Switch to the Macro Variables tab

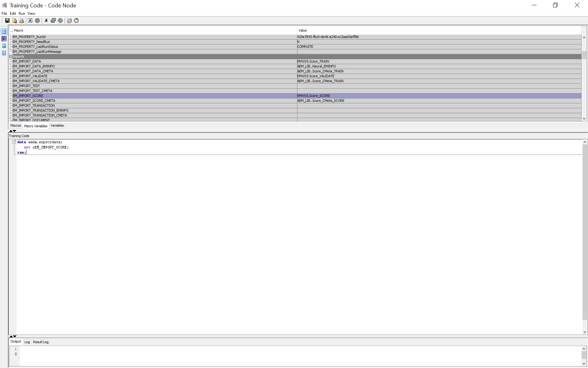pos(36,126)
